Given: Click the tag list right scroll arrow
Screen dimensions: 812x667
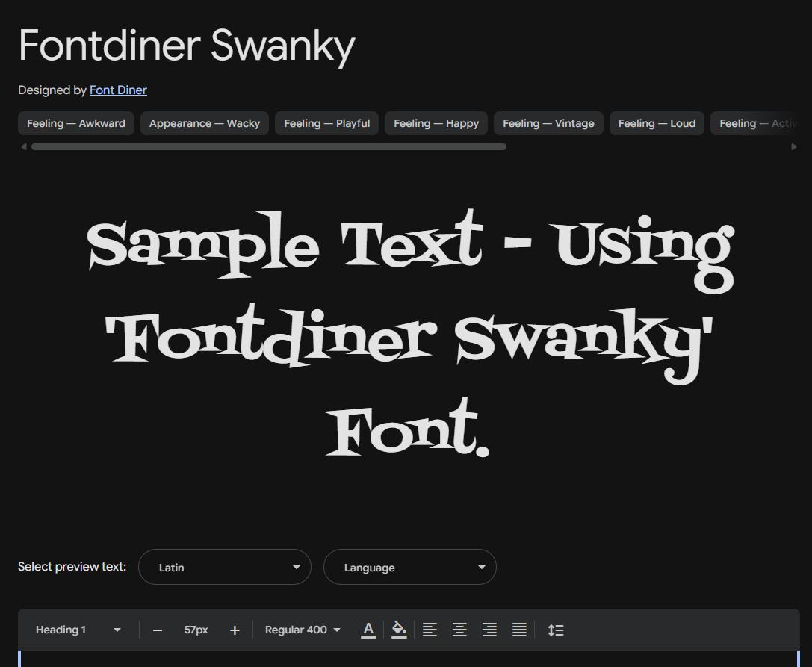Looking at the screenshot, I should [794, 146].
